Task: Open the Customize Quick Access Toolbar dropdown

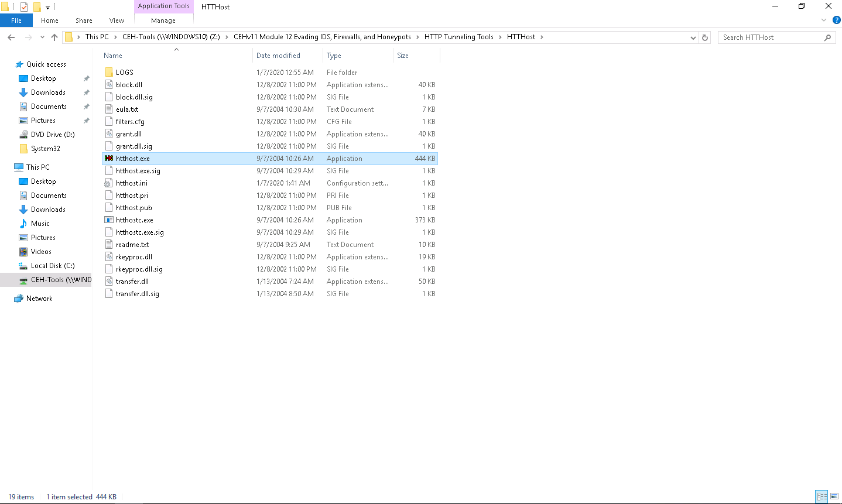Action: pyautogui.click(x=48, y=8)
